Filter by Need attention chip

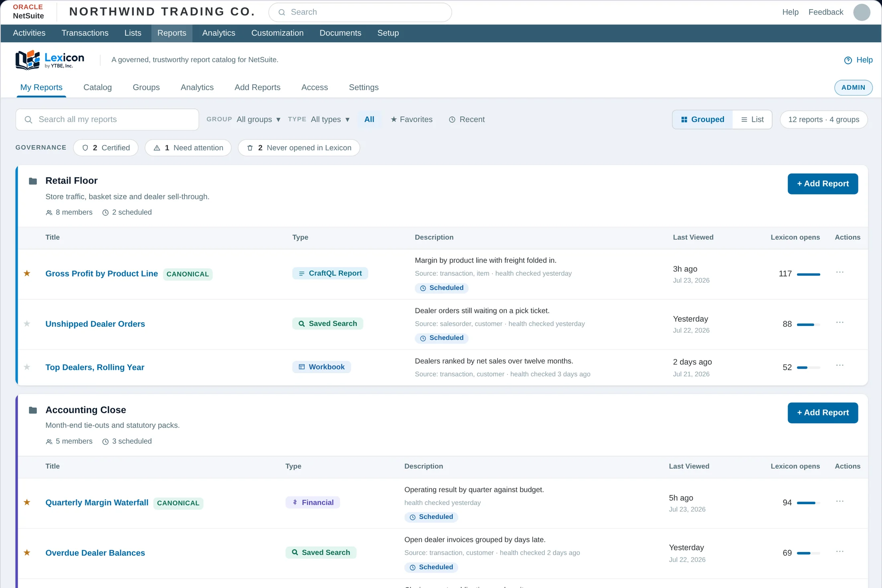tap(188, 148)
